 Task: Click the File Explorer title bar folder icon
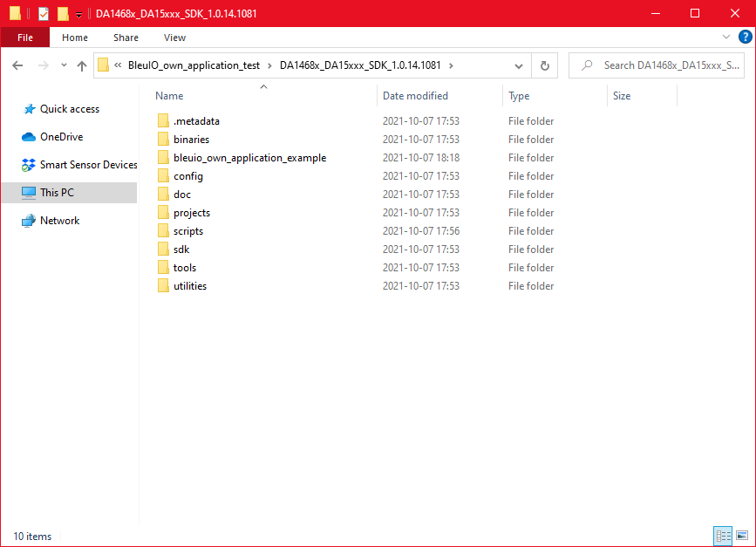(15, 13)
